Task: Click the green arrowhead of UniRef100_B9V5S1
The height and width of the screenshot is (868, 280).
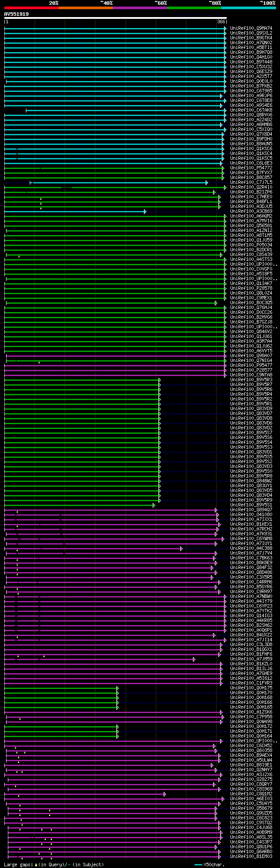Action: click(x=154, y=505)
